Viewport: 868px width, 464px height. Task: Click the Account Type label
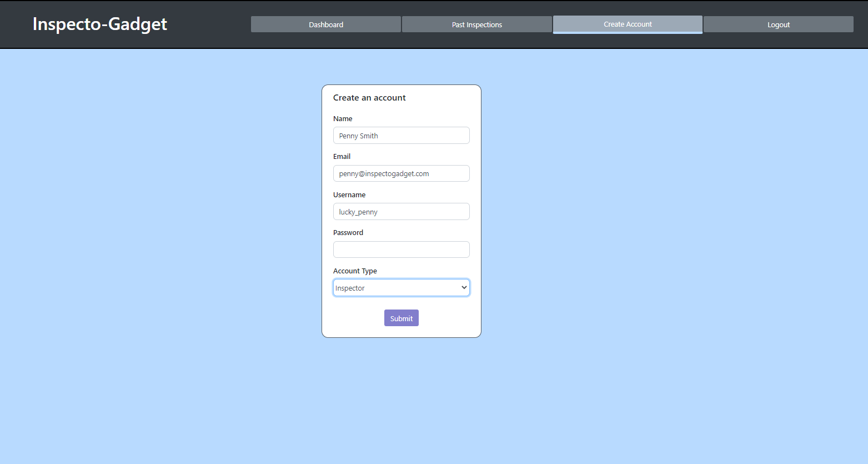(355, 271)
